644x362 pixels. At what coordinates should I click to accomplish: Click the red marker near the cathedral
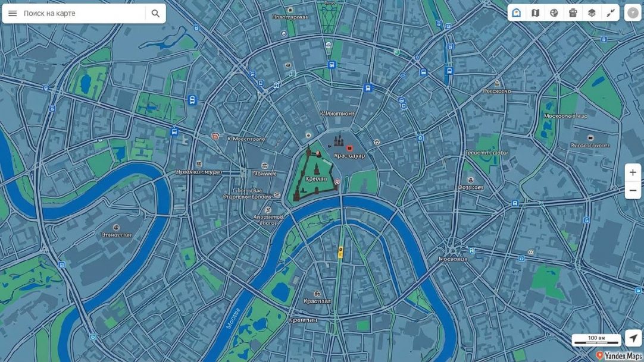click(x=349, y=148)
